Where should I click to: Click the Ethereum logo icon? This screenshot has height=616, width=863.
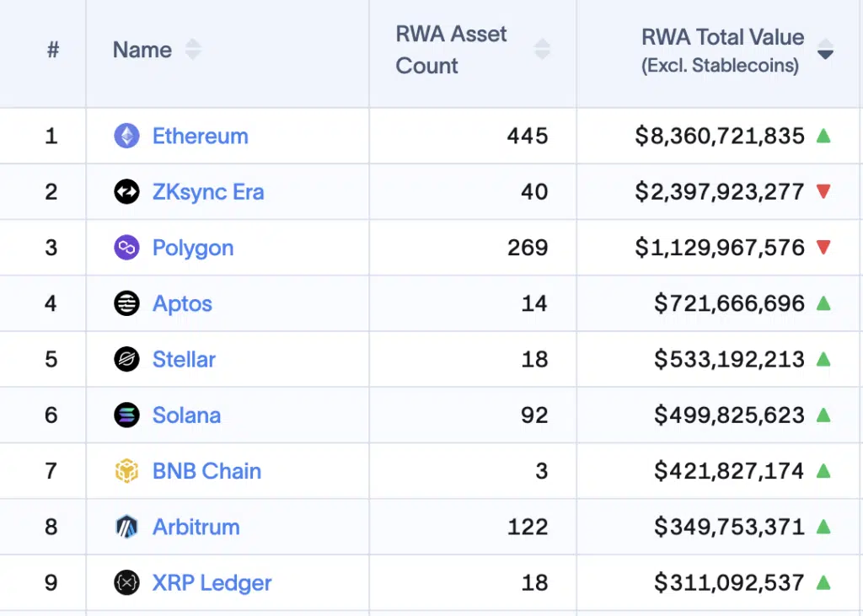coord(126,136)
